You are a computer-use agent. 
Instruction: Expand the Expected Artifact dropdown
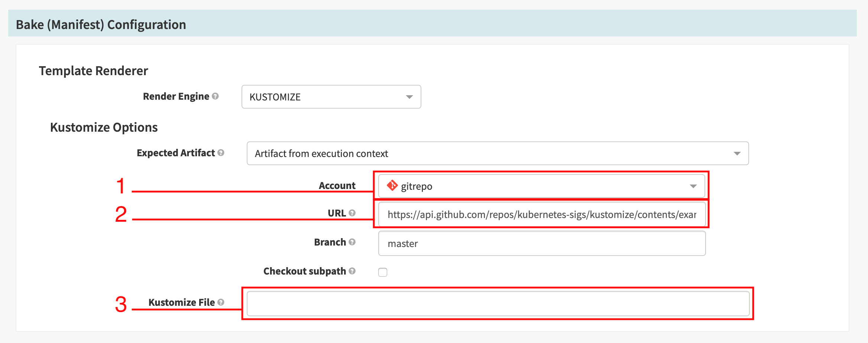(x=498, y=153)
